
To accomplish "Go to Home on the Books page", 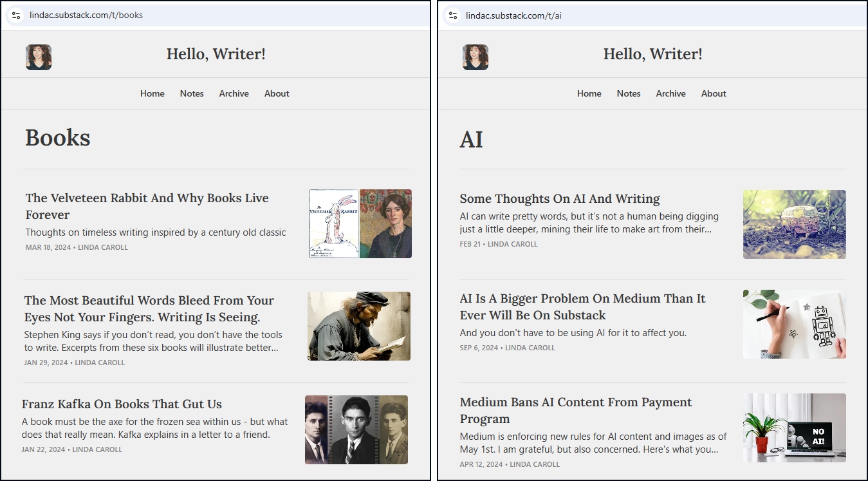I will pos(152,93).
